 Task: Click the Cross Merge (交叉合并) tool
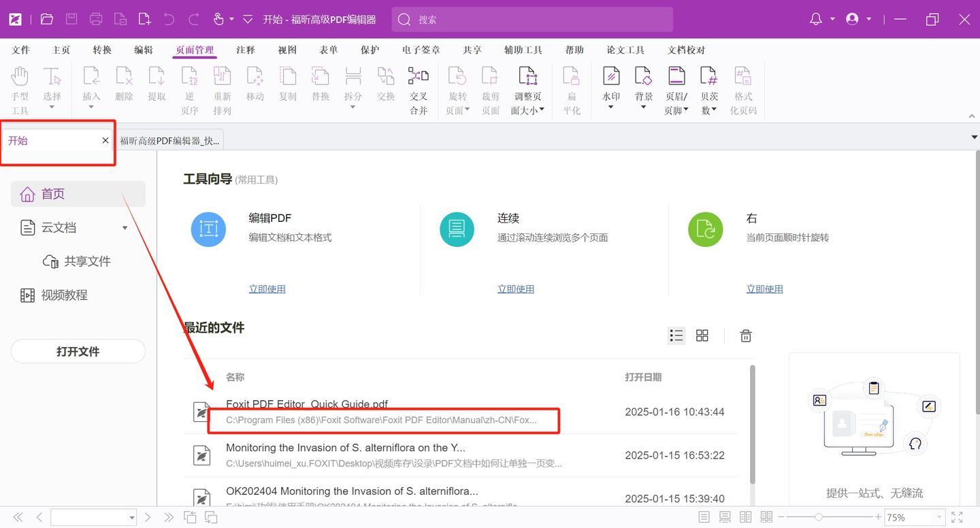click(x=419, y=90)
